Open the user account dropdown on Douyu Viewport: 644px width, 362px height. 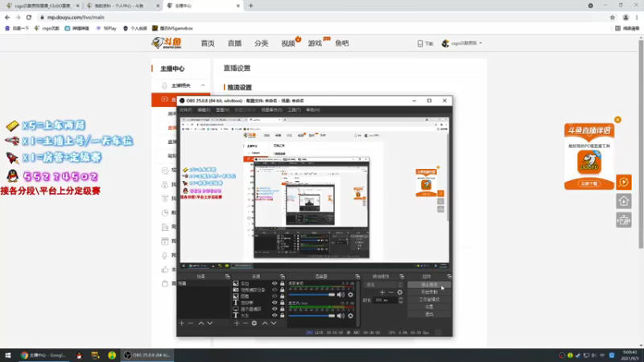462,43
